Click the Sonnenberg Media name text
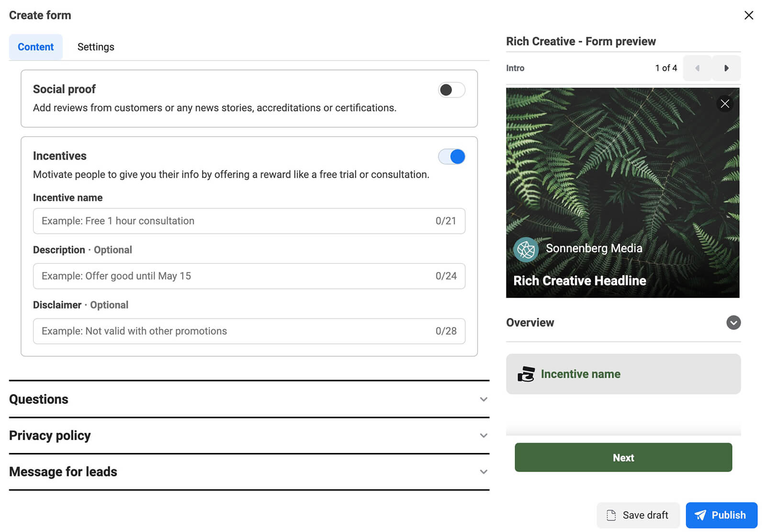 click(594, 248)
